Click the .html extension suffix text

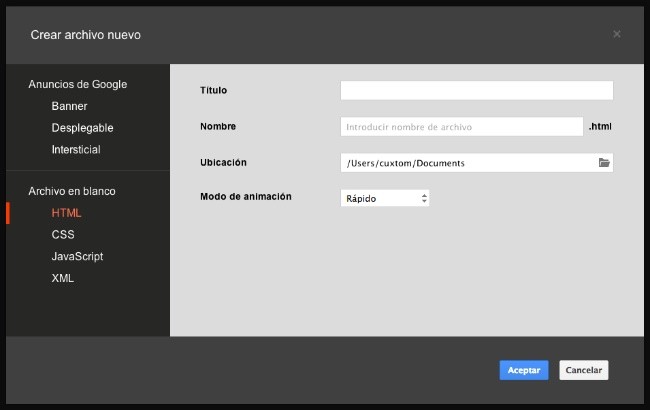click(600, 127)
